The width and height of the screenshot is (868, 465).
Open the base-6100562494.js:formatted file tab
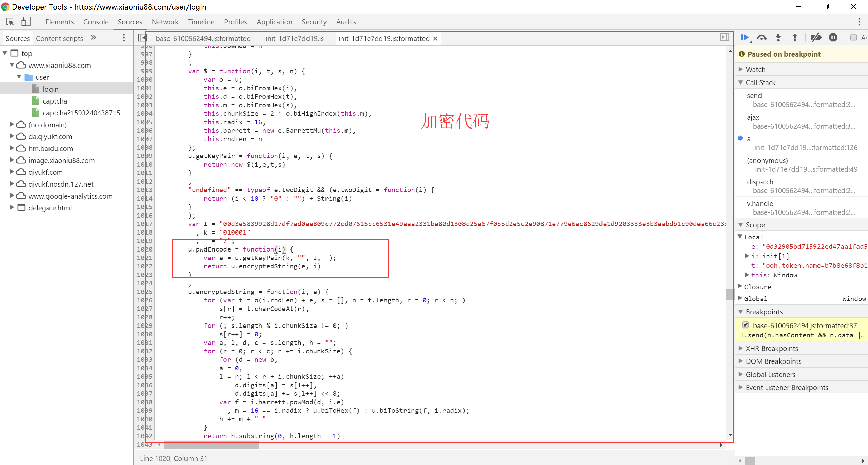pyautogui.click(x=203, y=38)
